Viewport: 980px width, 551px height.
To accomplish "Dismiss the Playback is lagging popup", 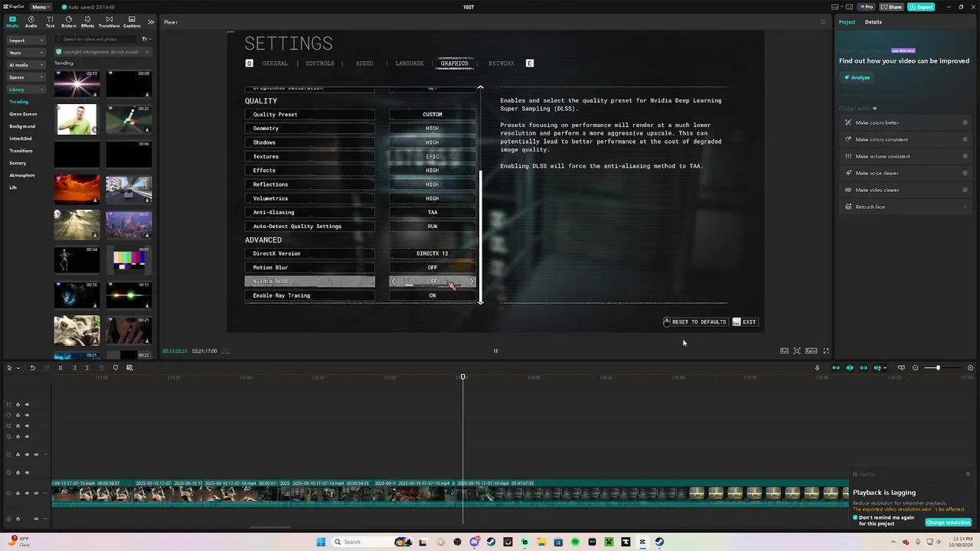I will coord(968,474).
